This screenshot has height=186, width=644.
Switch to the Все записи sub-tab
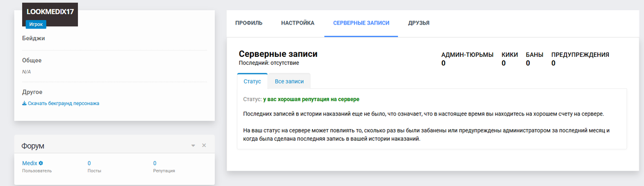click(289, 81)
